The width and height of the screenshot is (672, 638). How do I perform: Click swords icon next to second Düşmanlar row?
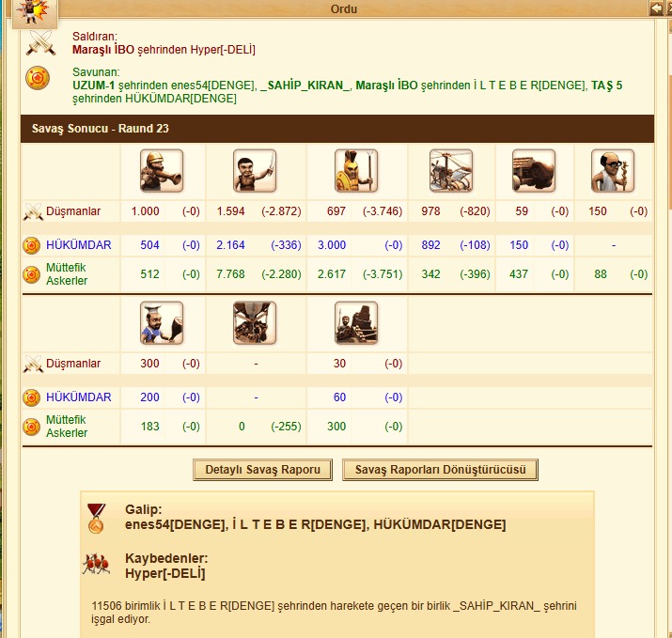tap(33, 364)
